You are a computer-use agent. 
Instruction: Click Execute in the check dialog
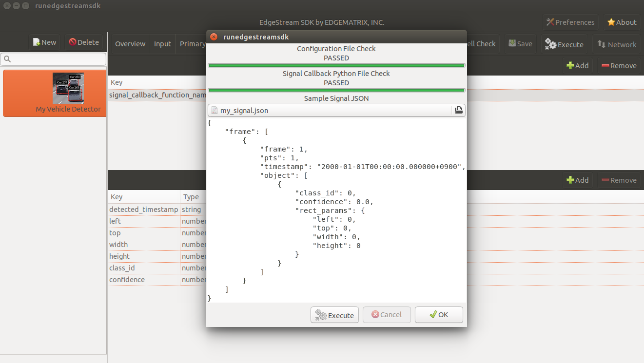[335, 315]
